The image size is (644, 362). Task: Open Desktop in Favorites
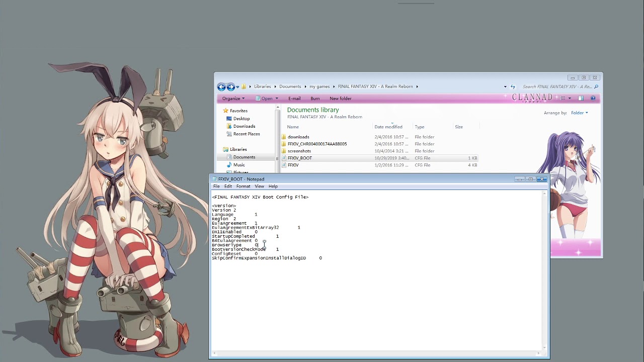click(x=242, y=119)
